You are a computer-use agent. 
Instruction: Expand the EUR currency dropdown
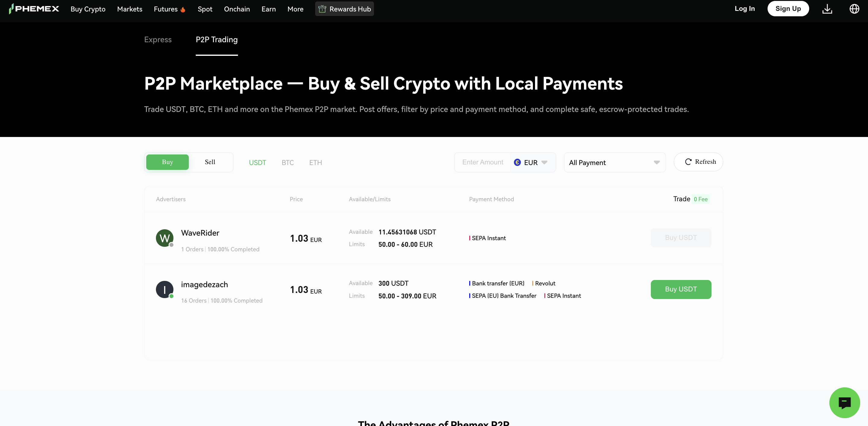531,162
